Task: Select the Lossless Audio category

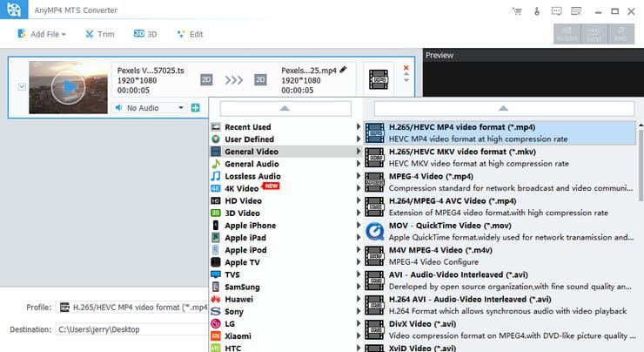Action: 252,176
